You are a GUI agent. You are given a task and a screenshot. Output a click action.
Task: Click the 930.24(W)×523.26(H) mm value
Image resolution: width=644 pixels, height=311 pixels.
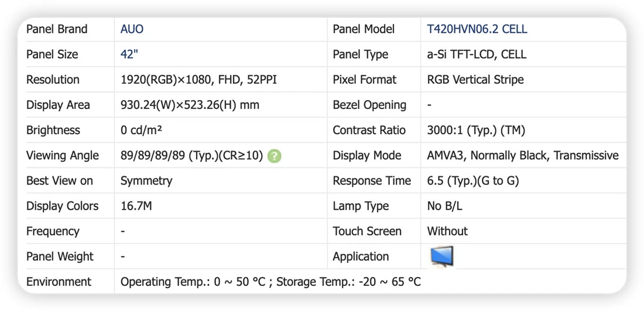pos(190,105)
